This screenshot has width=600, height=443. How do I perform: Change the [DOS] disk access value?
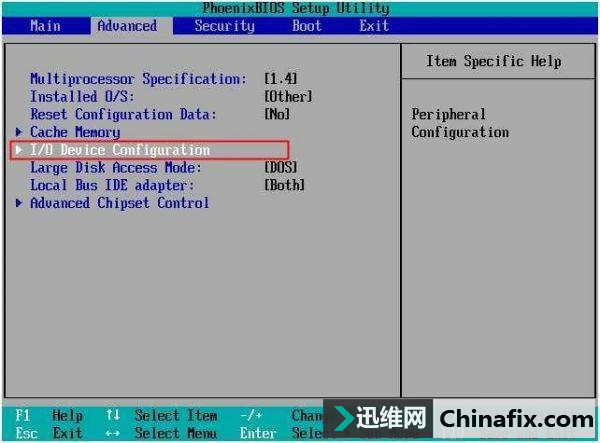tap(280, 168)
